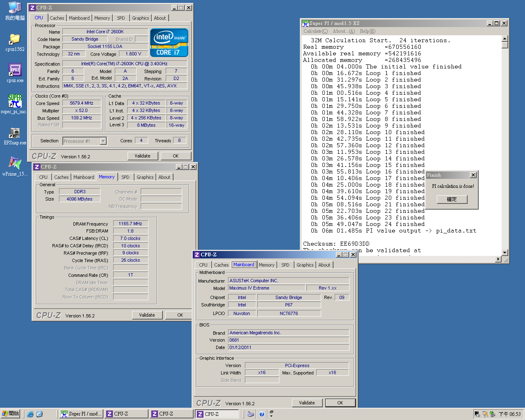Screen dimensions: 525x420
Task: Open Graphics tab in top CPU-Z window
Action: (140, 18)
